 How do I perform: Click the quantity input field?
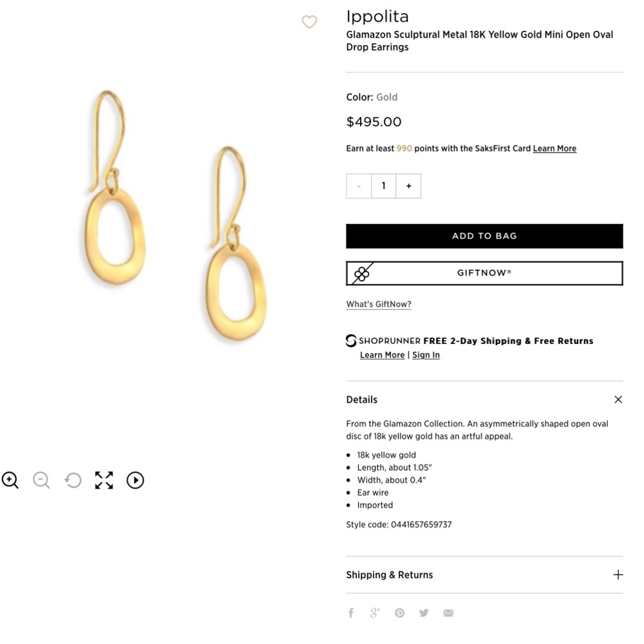(x=383, y=185)
